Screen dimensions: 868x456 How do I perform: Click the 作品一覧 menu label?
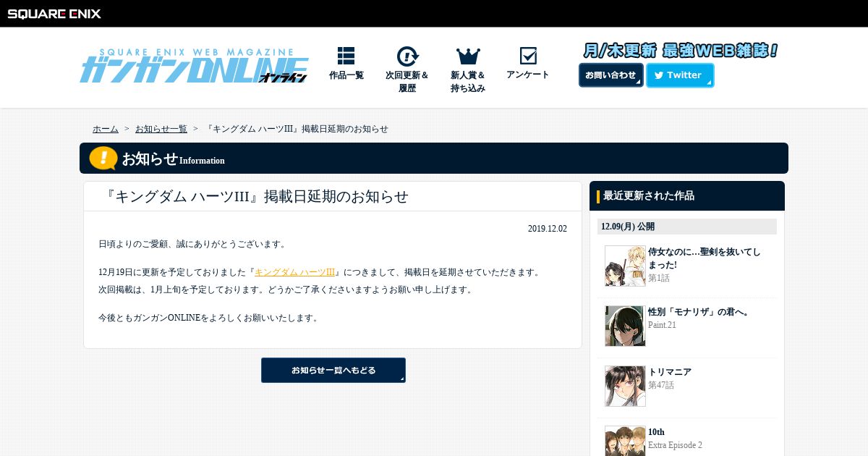[346, 75]
